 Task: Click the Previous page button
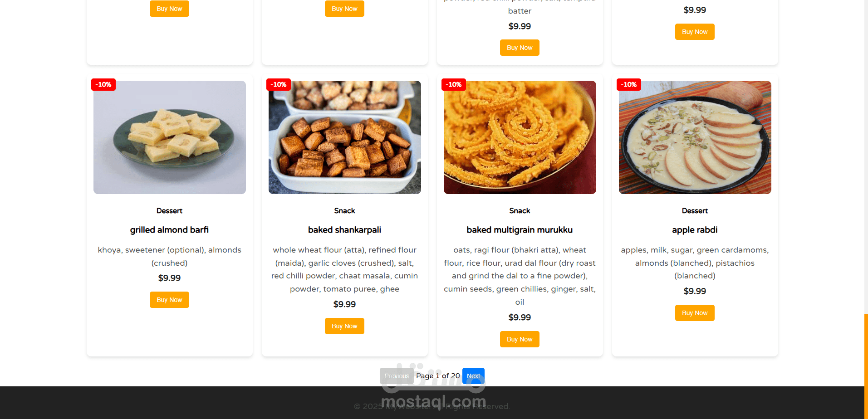397,376
